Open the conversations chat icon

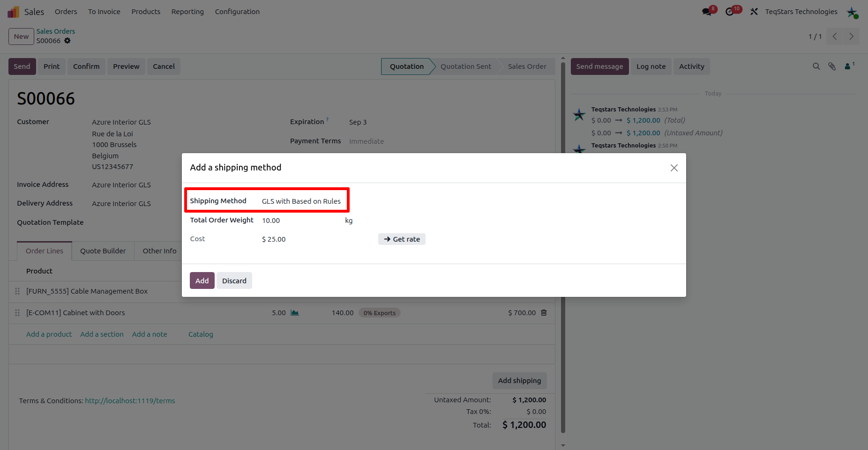click(x=707, y=12)
